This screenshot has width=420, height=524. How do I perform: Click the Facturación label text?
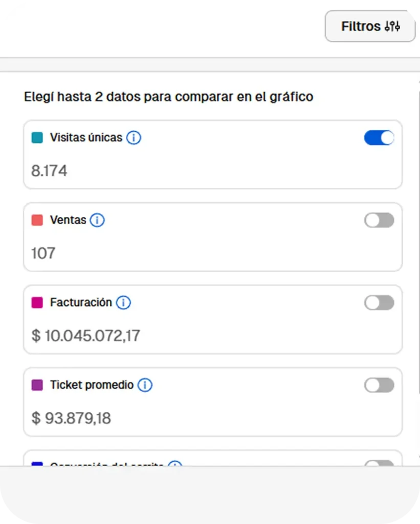coord(81,302)
